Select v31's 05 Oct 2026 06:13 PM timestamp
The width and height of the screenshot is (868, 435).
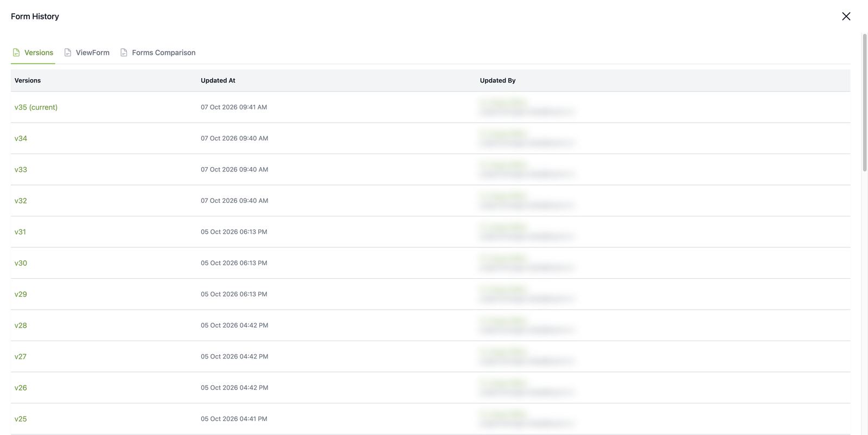[x=234, y=232]
